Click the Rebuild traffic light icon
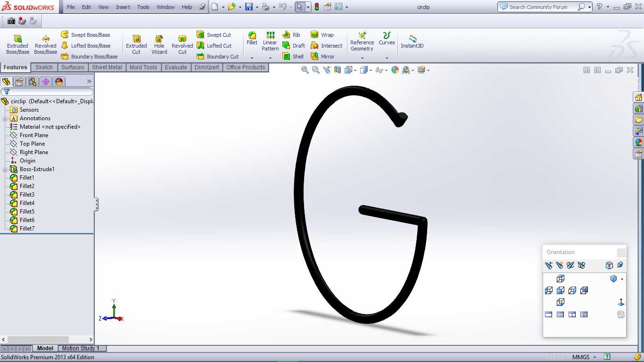The image size is (644, 362). (317, 7)
